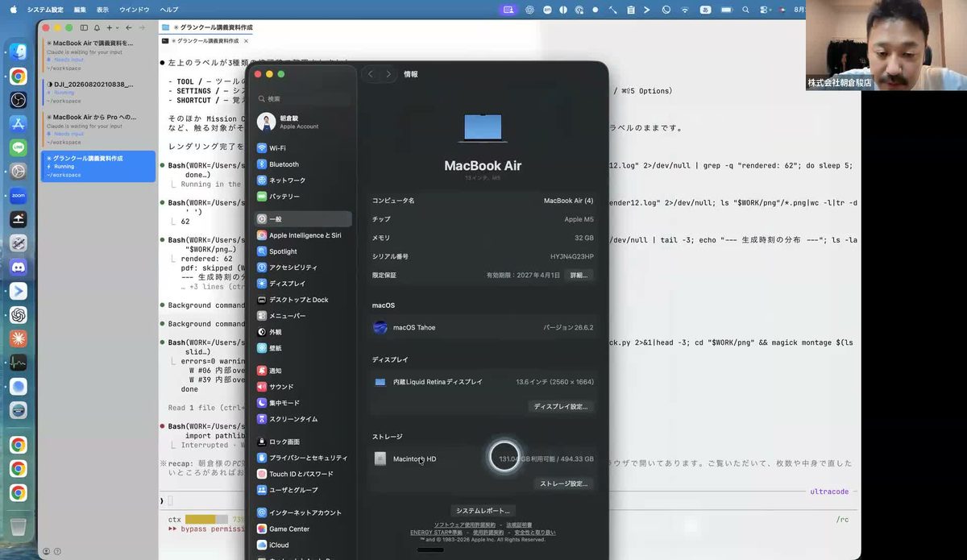Open 安全性と取り扱い link
Viewport: 967px width, 560px height.
click(x=533, y=533)
